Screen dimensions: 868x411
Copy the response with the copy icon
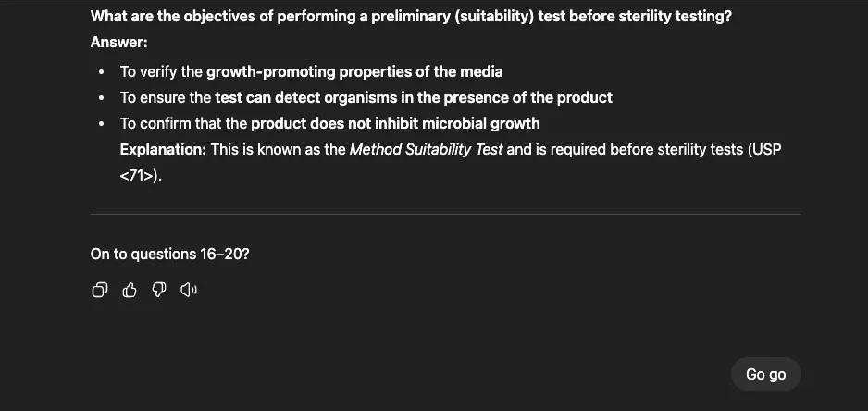(99, 291)
